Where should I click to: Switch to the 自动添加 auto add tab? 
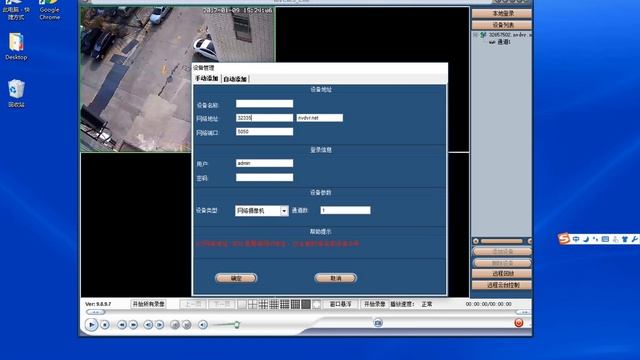click(x=235, y=79)
